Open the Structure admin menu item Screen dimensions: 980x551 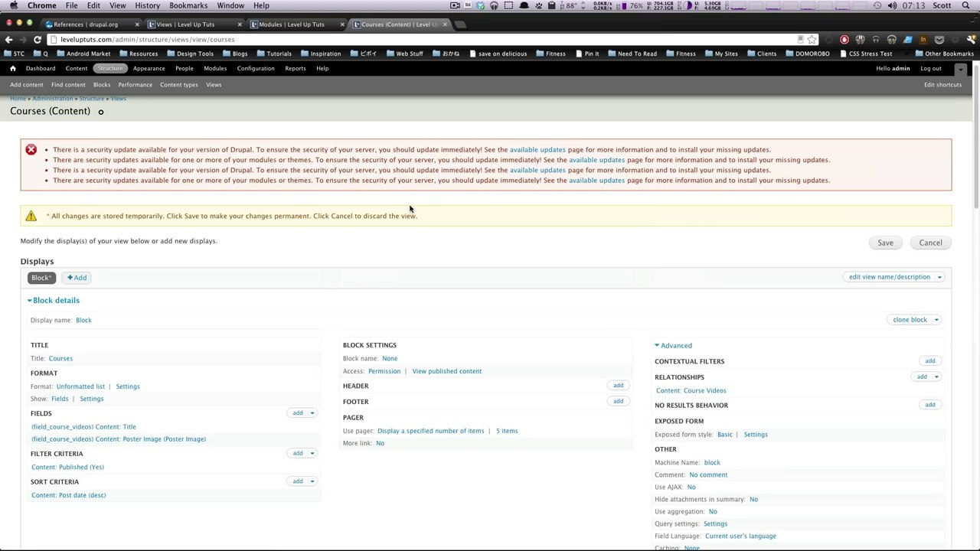109,68
